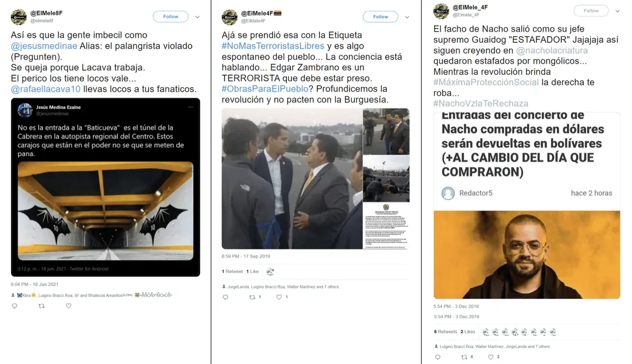Screen dimensions: 632x364
Task: Like the @ElMele_4F tweet about Nacho
Action: click(x=491, y=357)
